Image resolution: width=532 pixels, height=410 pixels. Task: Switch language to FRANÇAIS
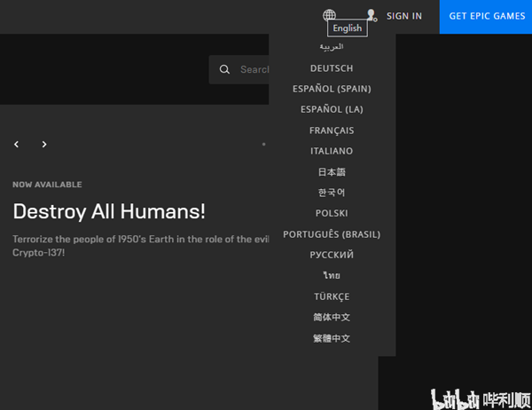(x=332, y=130)
